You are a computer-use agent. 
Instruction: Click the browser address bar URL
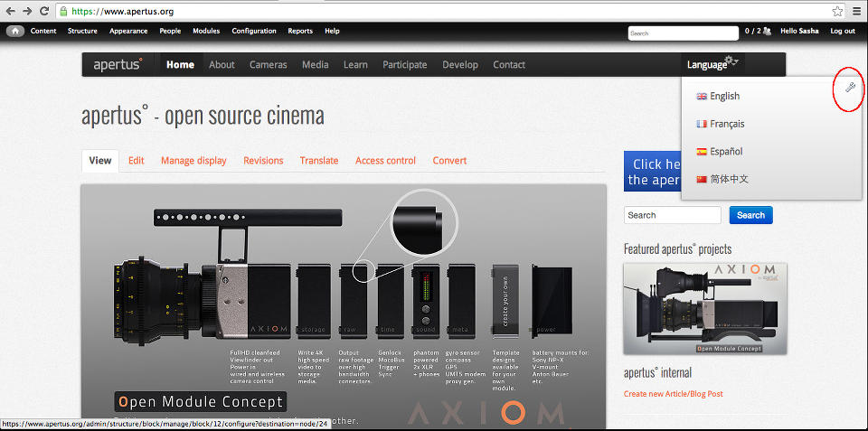pyautogui.click(x=122, y=11)
